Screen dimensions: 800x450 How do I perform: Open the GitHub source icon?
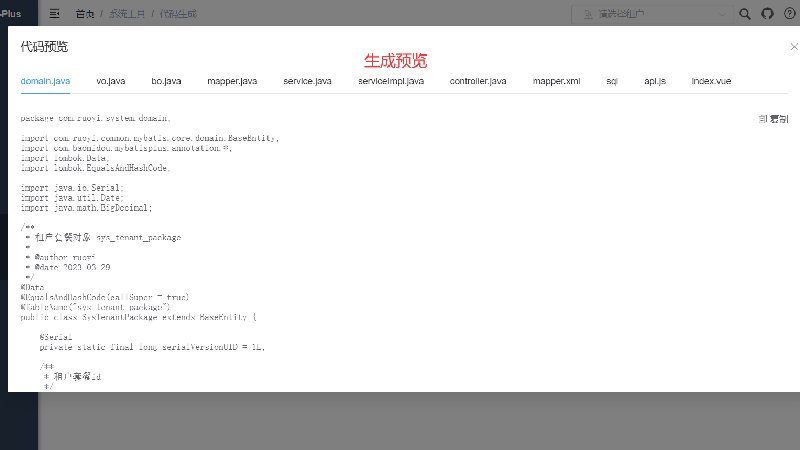point(767,14)
